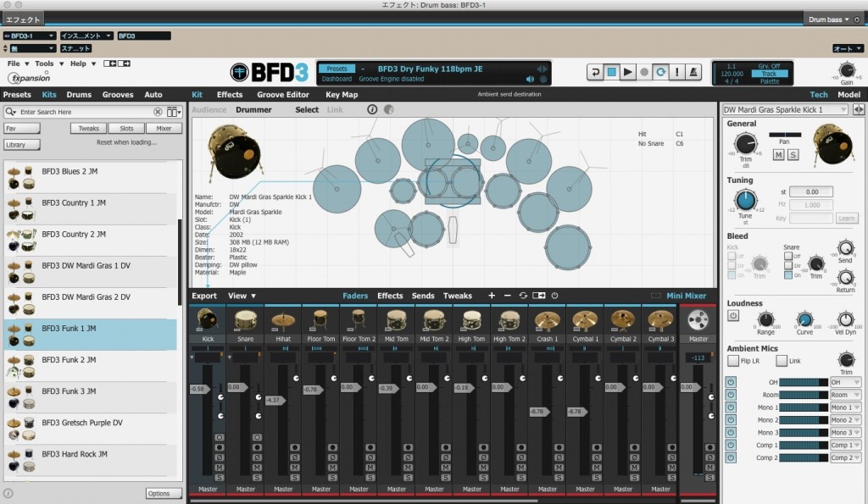
Task: Select the Kick channel drum icon
Action: tap(208, 320)
